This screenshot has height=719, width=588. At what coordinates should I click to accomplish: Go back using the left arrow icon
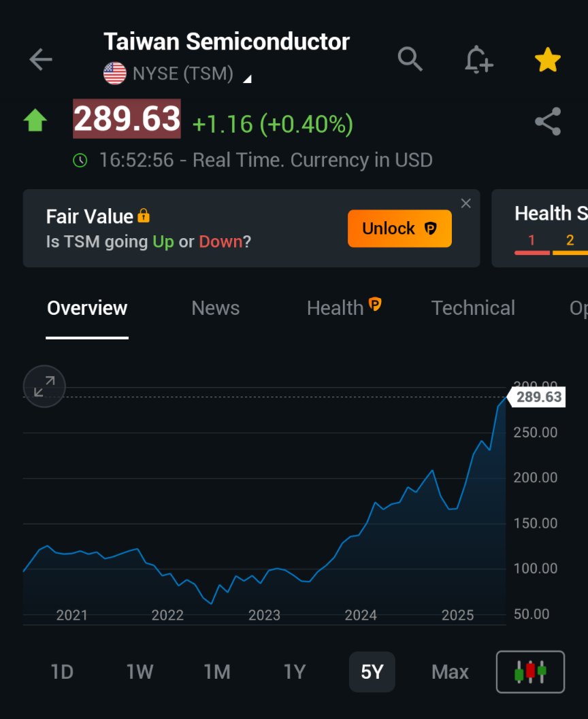click(40, 60)
